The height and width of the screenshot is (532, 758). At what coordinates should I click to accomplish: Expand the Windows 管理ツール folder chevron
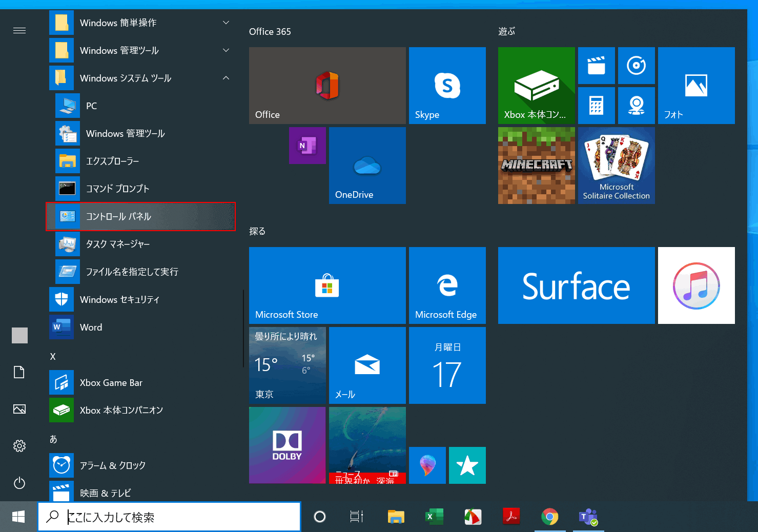coord(226,50)
